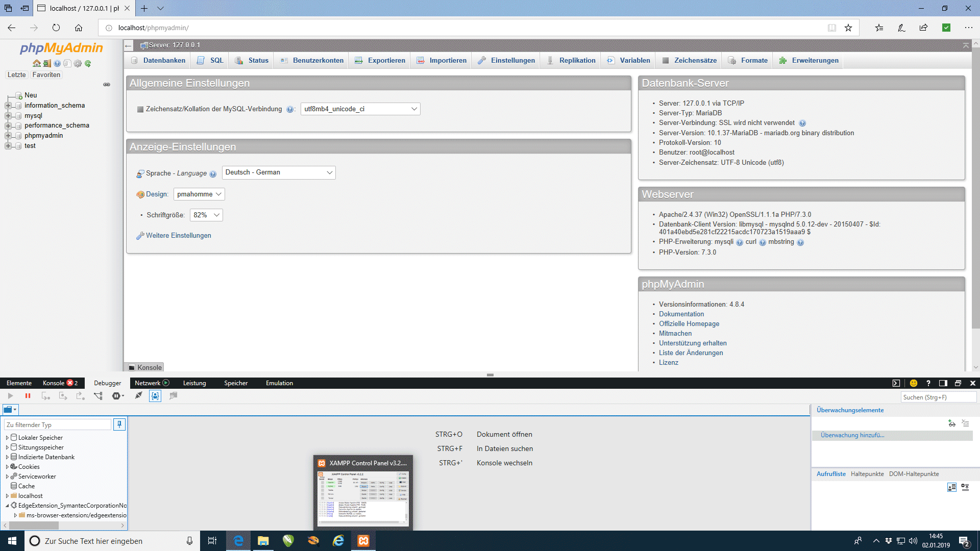Screen dimensions: 980x551
Task: Expand the Cookies node in DevTools tree
Action: pyautogui.click(x=7, y=467)
